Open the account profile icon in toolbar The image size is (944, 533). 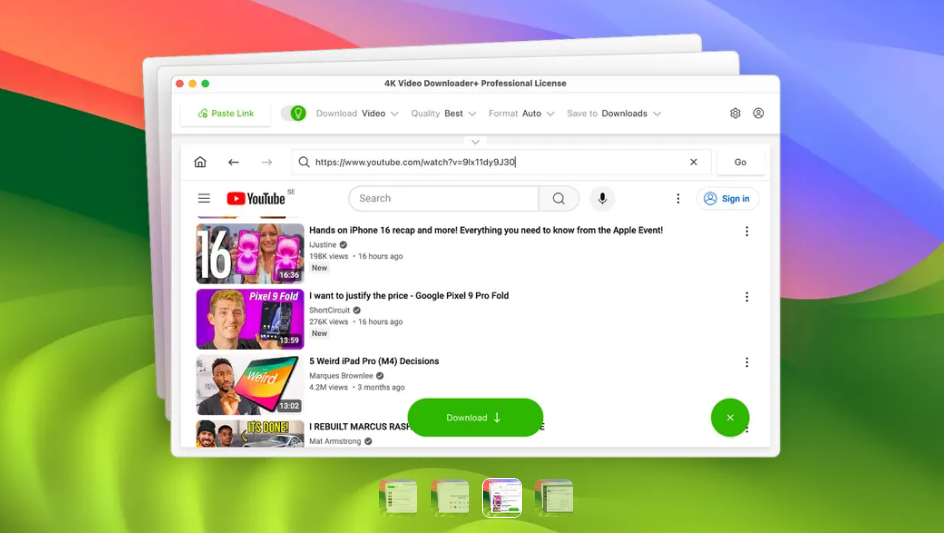[759, 113]
